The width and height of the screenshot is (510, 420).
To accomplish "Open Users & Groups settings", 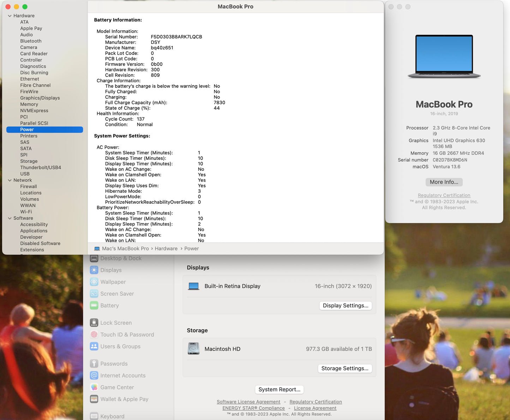I will click(x=120, y=346).
